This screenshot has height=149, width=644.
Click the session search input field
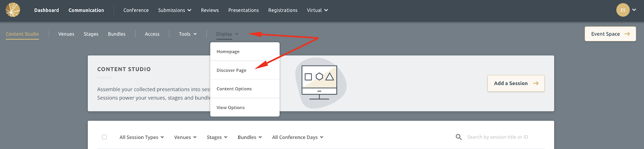tap(503, 137)
